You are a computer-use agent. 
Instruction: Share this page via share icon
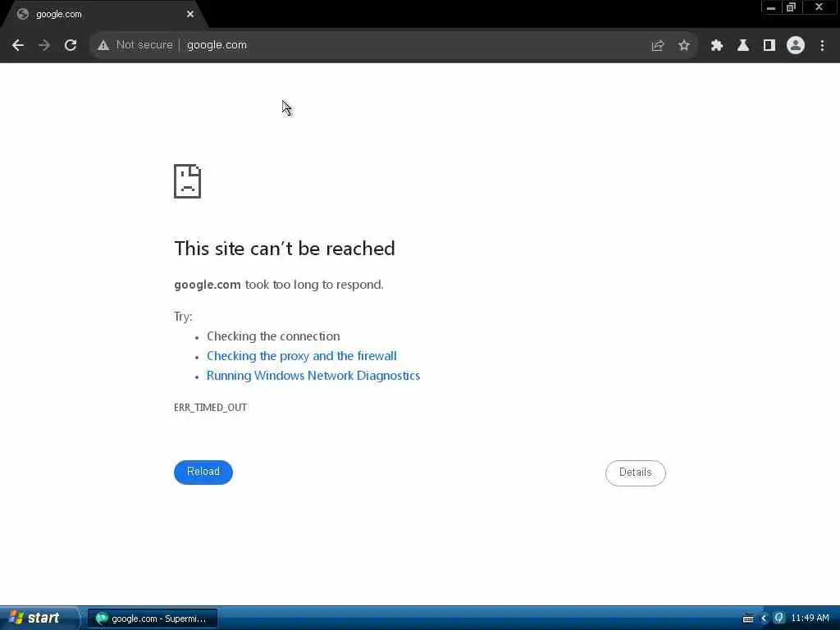657,46
